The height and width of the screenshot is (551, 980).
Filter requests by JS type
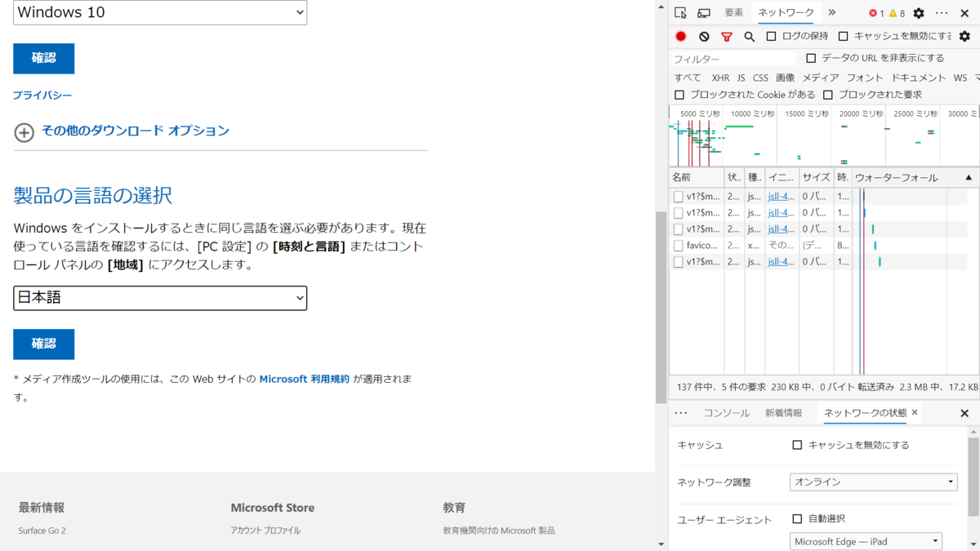[x=741, y=78]
